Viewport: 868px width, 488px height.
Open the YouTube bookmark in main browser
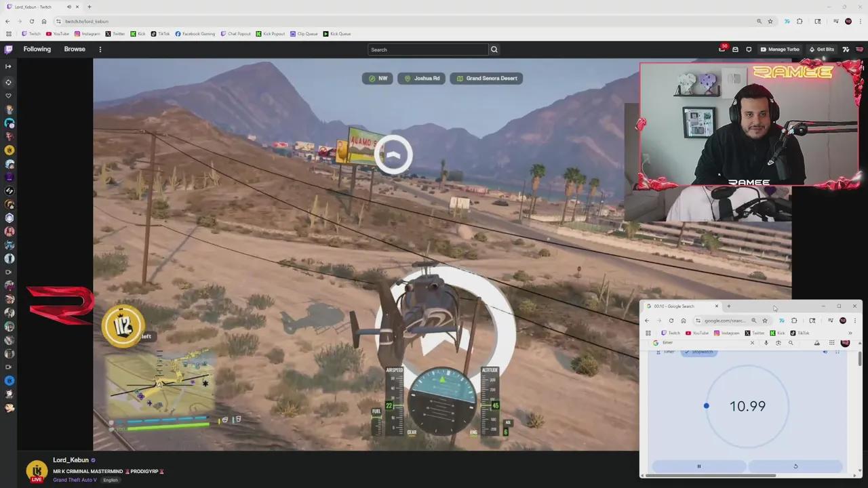click(58, 34)
